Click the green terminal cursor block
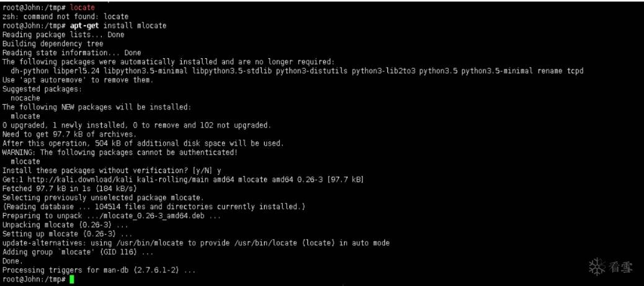The width and height of the screenshot is (644, 286). click(x=72, y=280)
